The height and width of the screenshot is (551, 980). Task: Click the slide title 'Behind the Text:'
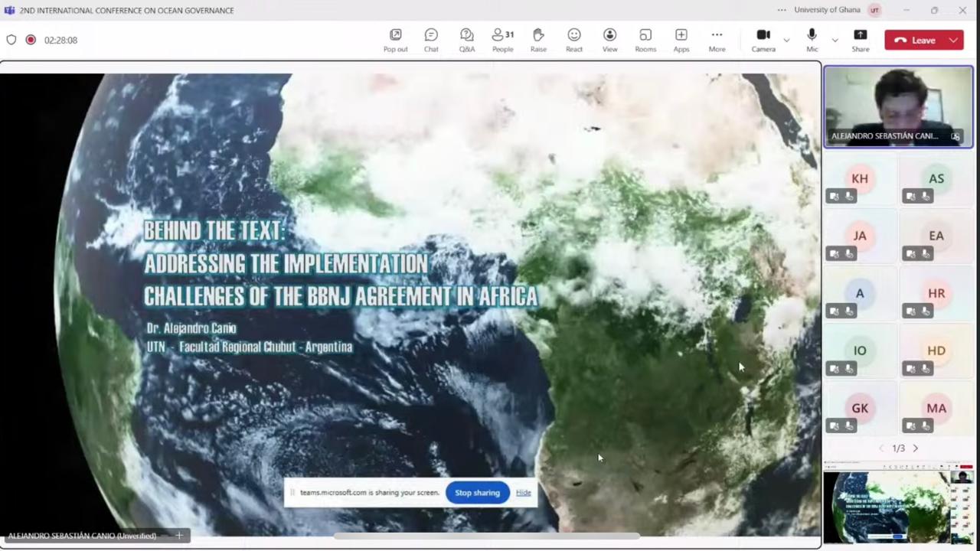click(x=214, y=230)
